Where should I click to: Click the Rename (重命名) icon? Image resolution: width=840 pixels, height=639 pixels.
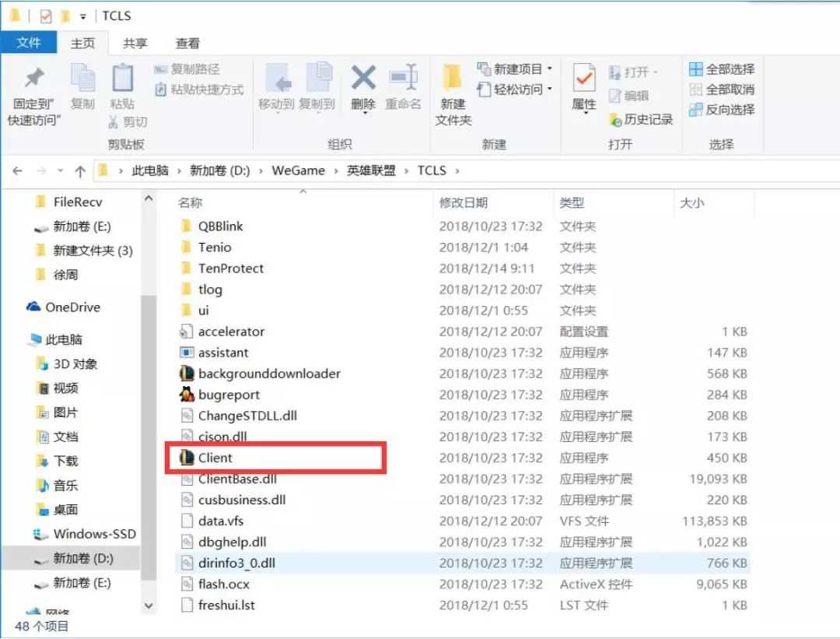point(404,78)
